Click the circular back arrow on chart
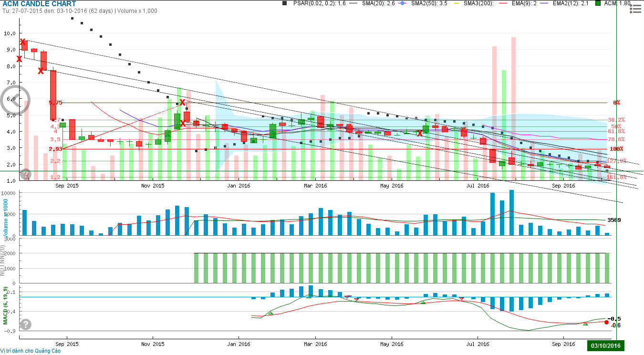The width and height of the screenshot is (644, 355). 15,101
